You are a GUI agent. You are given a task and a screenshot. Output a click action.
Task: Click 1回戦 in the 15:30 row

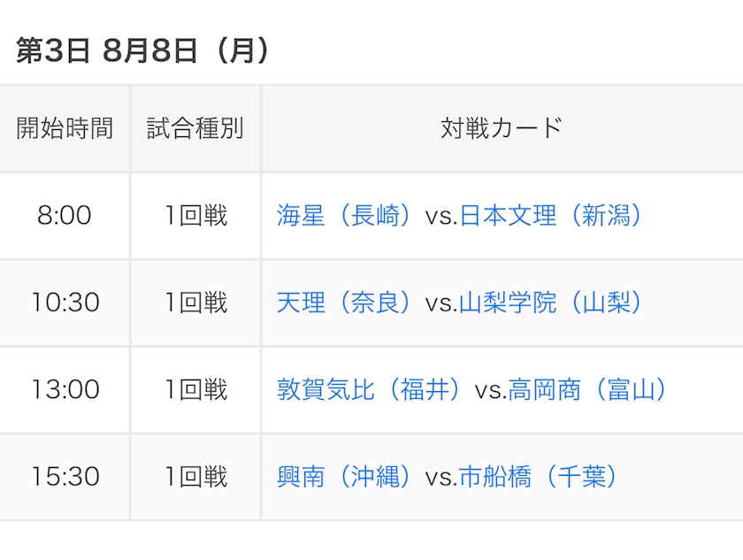(195, 477)
